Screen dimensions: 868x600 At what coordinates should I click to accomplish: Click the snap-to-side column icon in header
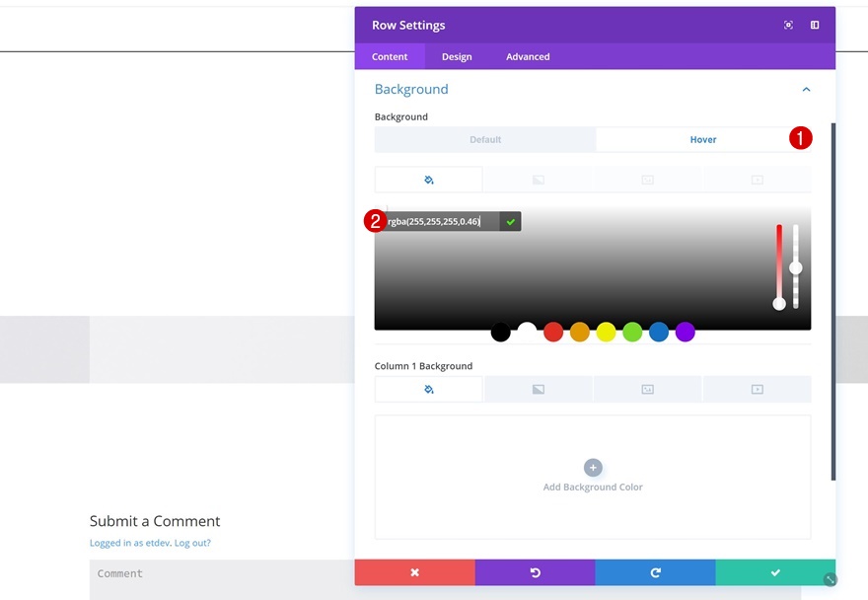815,25
